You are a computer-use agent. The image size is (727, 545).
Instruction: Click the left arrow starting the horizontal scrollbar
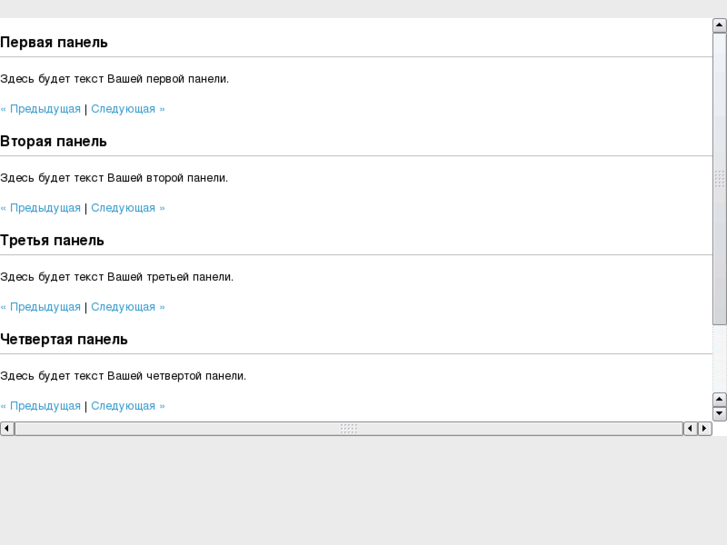[7, 429]
